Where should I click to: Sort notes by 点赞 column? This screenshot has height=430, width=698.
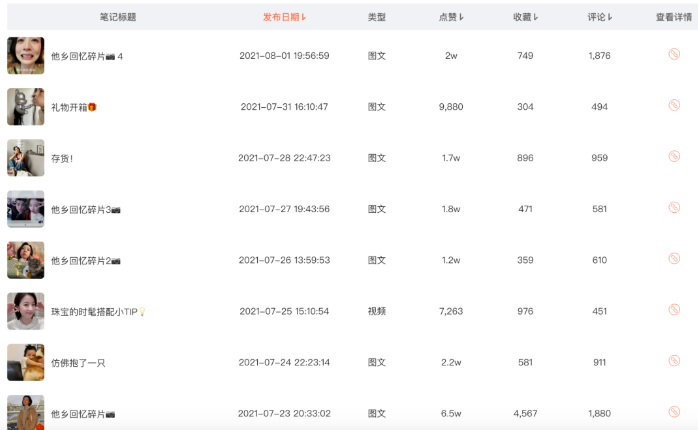pyautogui.click(x=451, y=17)
